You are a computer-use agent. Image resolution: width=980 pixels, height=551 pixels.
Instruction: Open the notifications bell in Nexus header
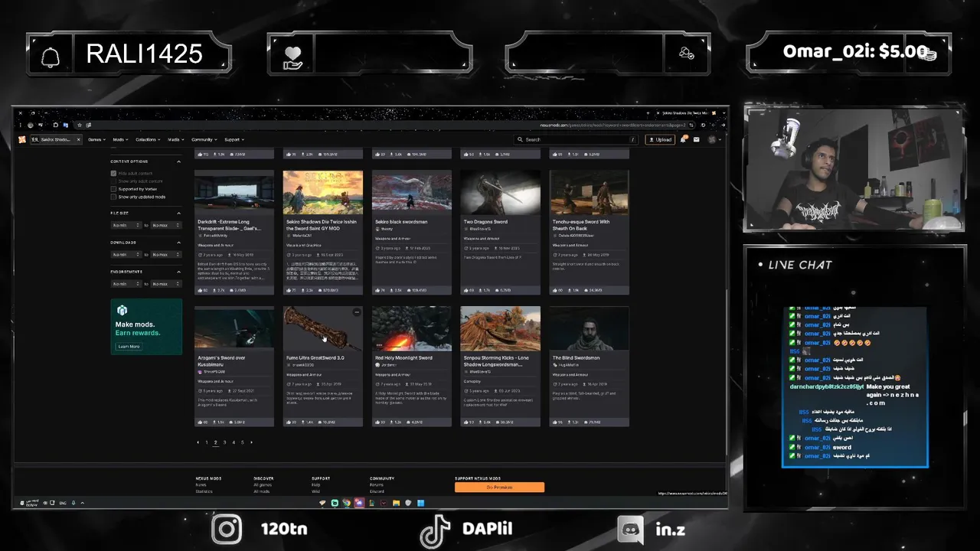coord(684,139)
